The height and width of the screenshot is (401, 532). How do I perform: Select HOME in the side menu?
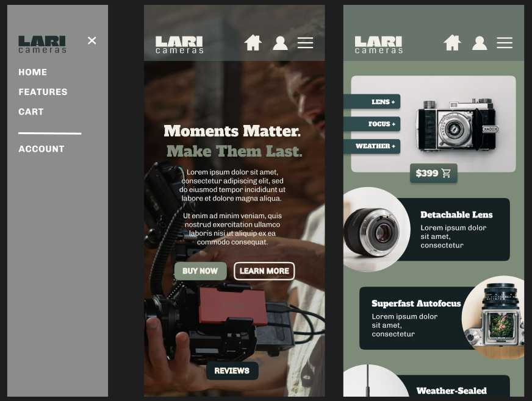pos(33,72)
